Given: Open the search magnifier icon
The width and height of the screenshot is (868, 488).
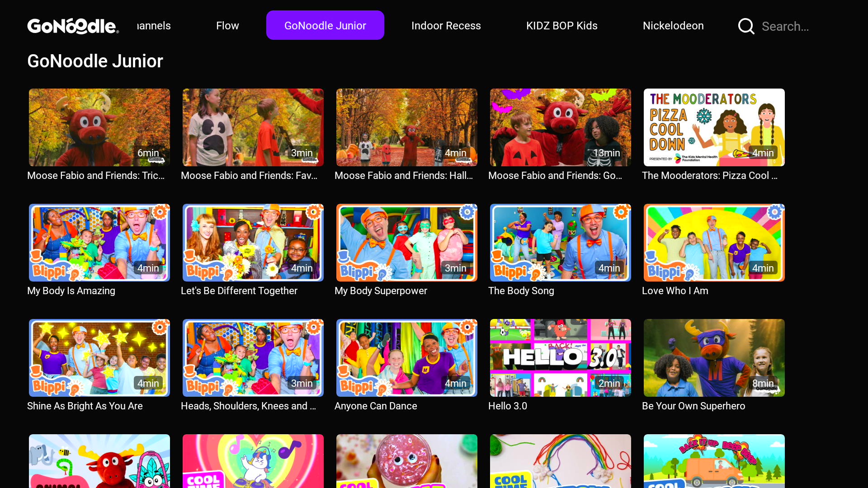Looking at the screenshot, I should (x=745, y=26).
